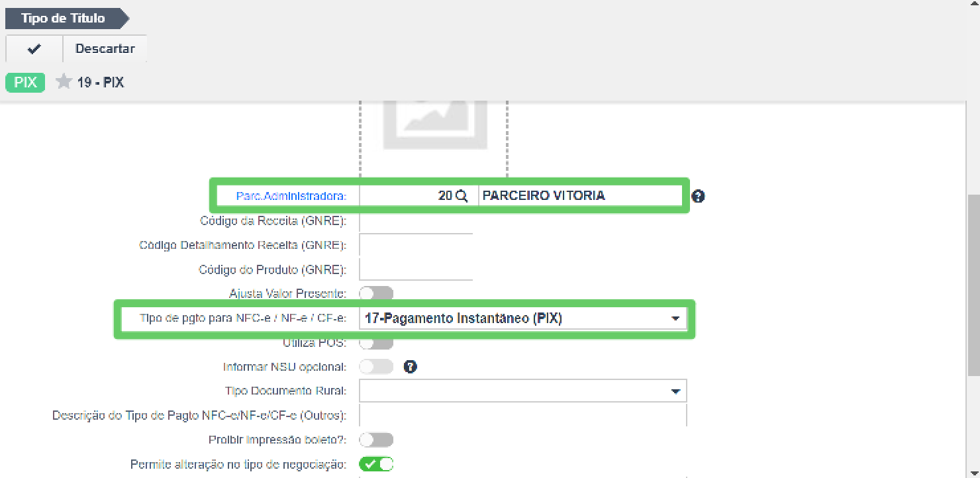Toggle Ajusta Valor Presente switch
Screen dimensions: 980x478
point(376,293)
